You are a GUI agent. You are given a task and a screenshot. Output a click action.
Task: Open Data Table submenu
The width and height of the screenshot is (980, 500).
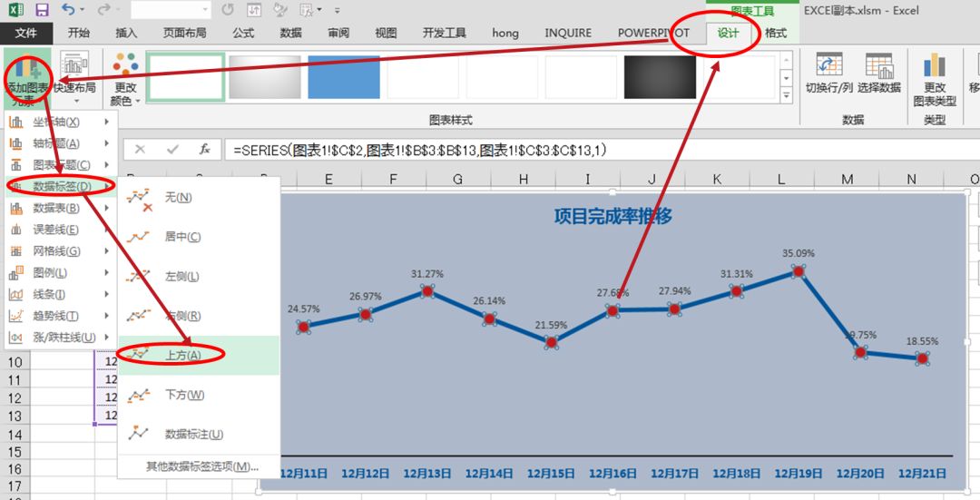61,208
